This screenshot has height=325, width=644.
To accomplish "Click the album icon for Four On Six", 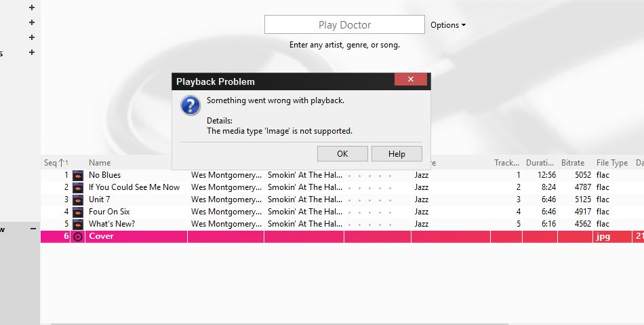I will point(78,212).
